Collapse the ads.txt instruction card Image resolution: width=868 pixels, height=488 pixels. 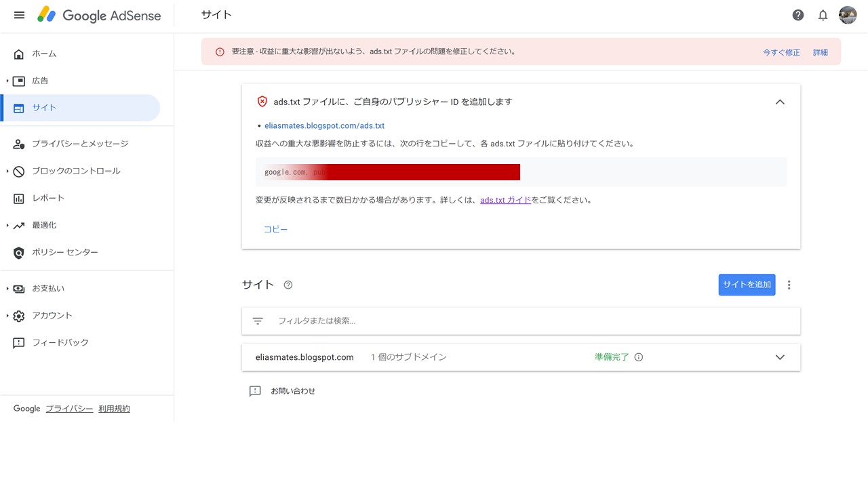tap(780, 102)
